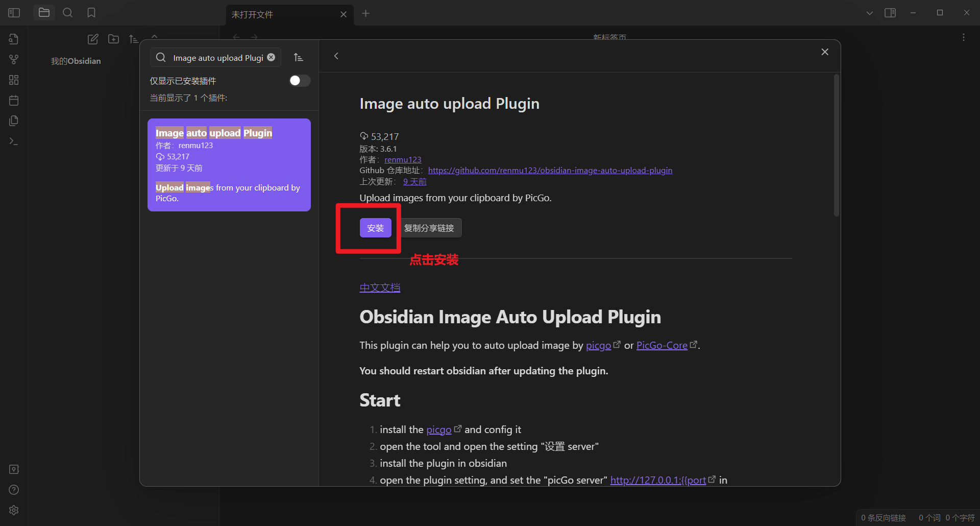This screenshot has height=526, width=980.
Task: Click 0 个词 word count
Action: [x=929, y=518]
